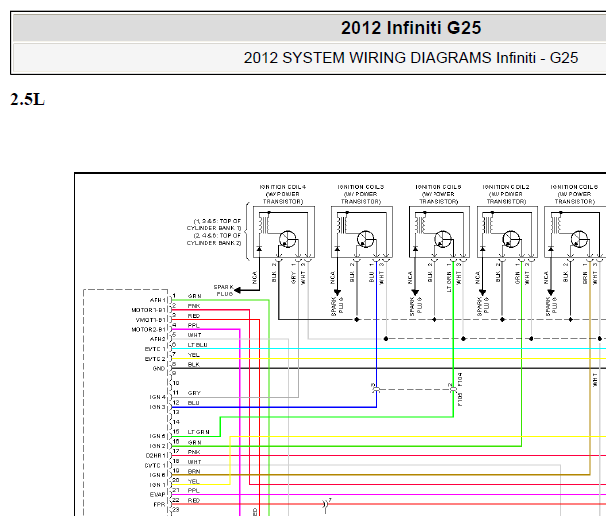The height and width of the screenshot is (516, 606).
Task: Click the horizontal SPARK PLUG label near coil 4
Action: [224, 290]
